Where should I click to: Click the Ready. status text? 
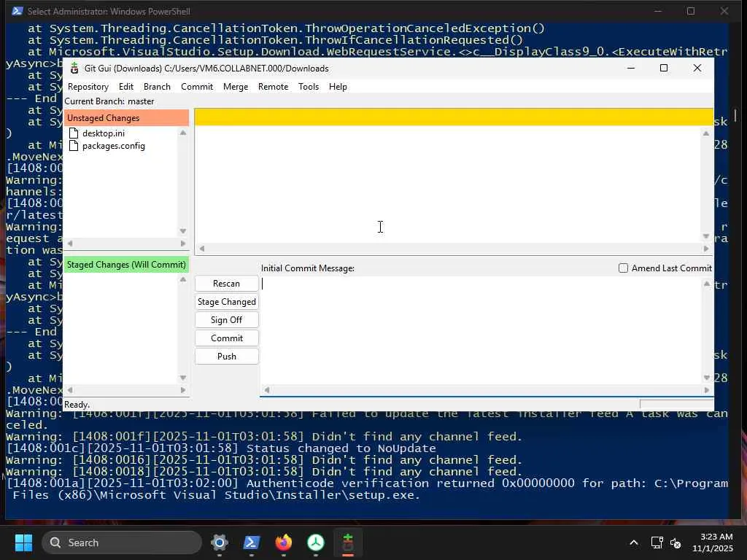point(77,404)
